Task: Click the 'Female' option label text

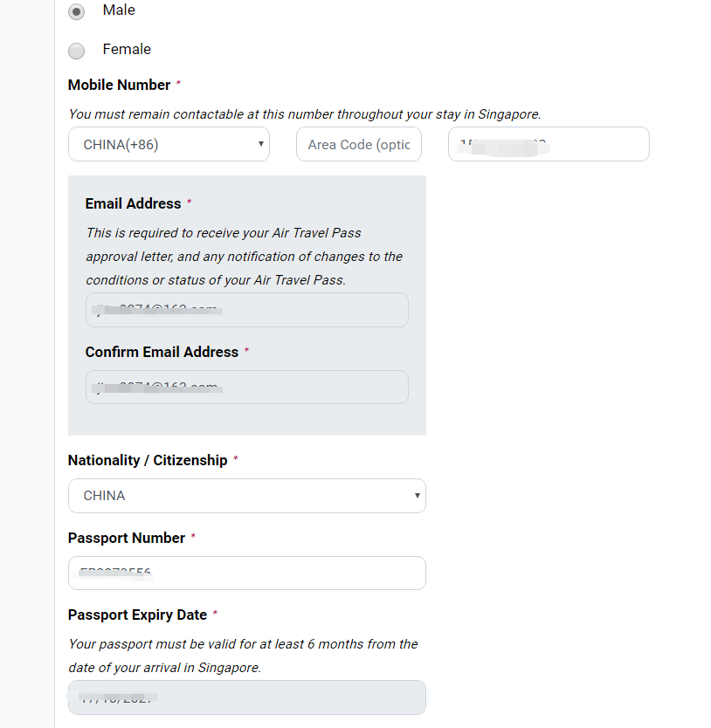Action: coord(127,50)
